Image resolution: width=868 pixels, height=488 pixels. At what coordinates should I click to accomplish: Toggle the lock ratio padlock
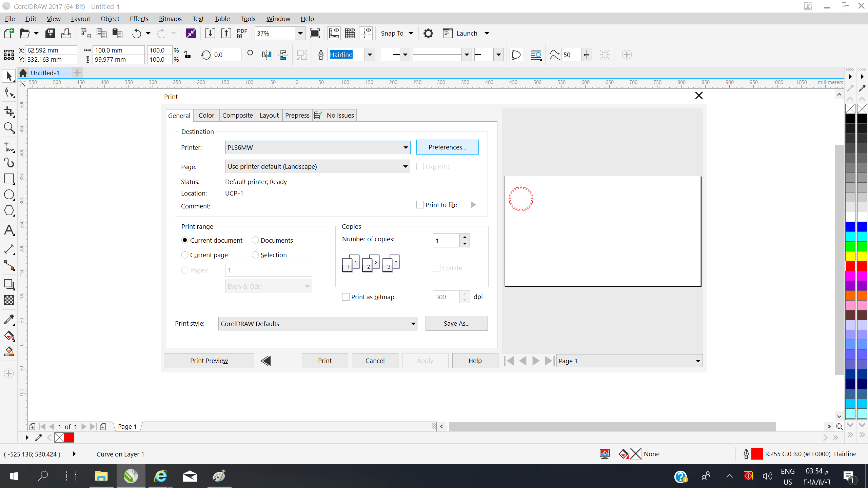pyautogui.click(x=188, y=55)
